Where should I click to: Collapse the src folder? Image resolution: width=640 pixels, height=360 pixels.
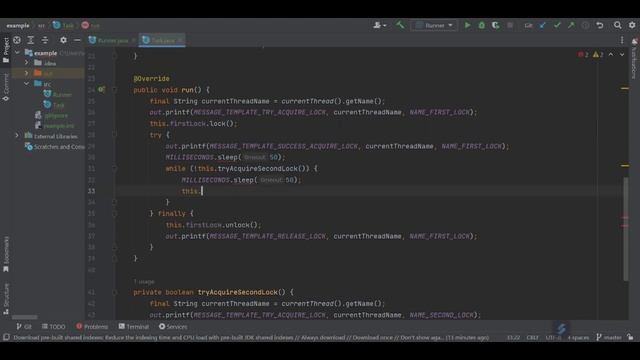(x=27, y=84)
